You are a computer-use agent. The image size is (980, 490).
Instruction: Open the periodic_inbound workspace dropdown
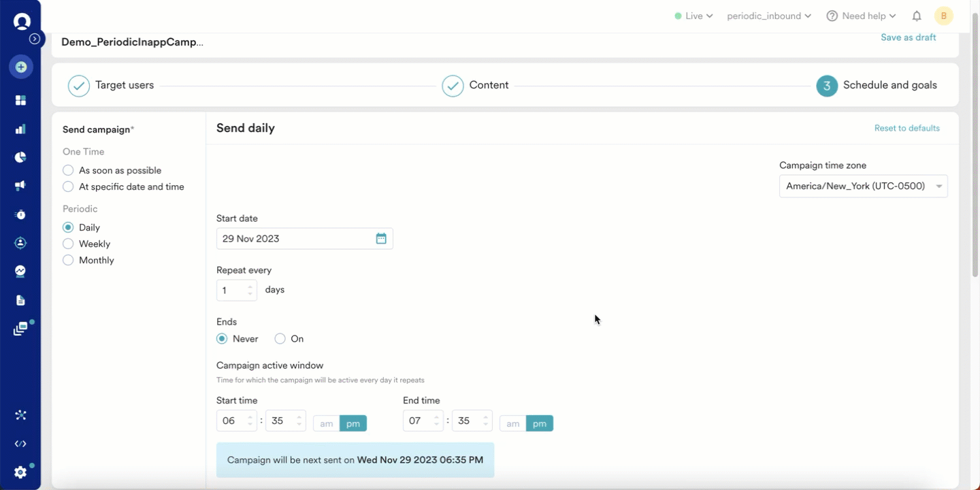pyautogui.click(x=769, y=15)
